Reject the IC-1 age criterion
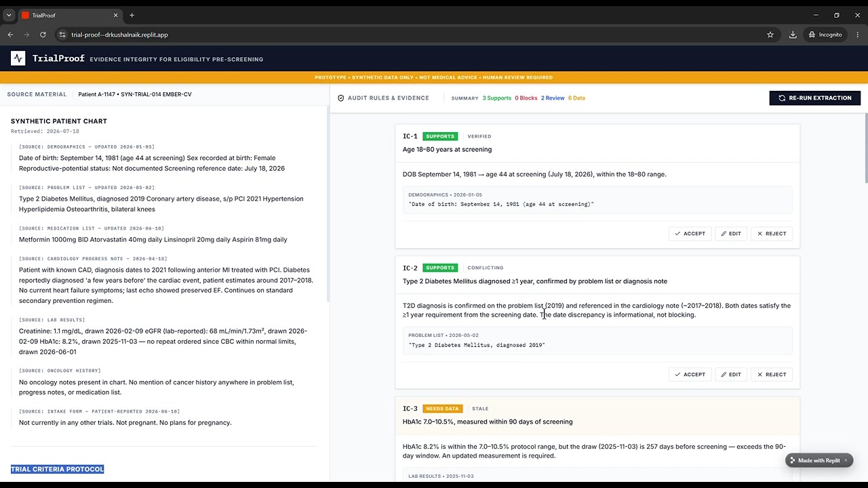The image size is (868, 488). click(772, 233)
